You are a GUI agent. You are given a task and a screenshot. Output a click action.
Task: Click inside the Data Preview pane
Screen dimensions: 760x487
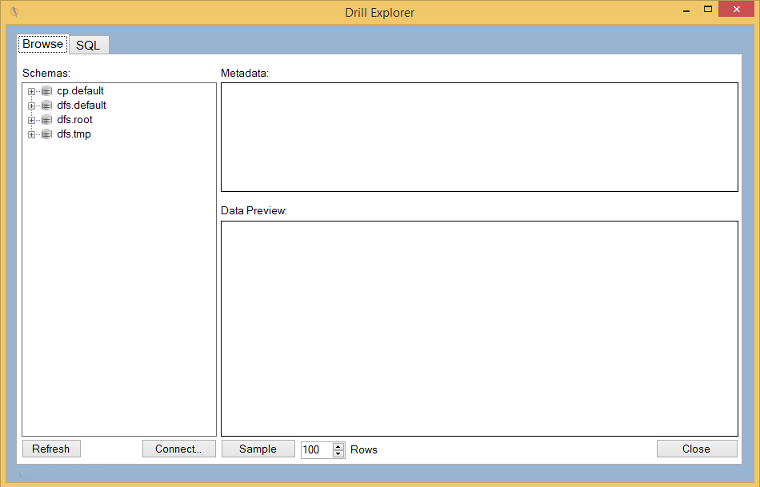[x=479, y=328]
